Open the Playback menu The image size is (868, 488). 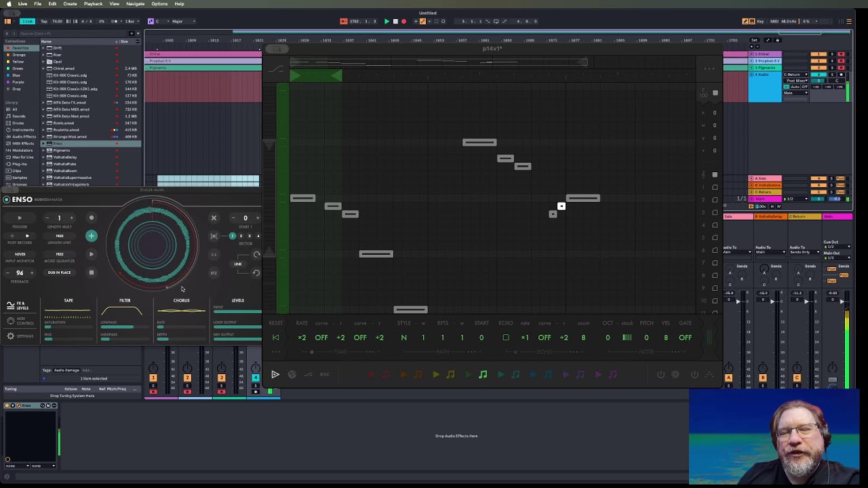coord(93,4)
